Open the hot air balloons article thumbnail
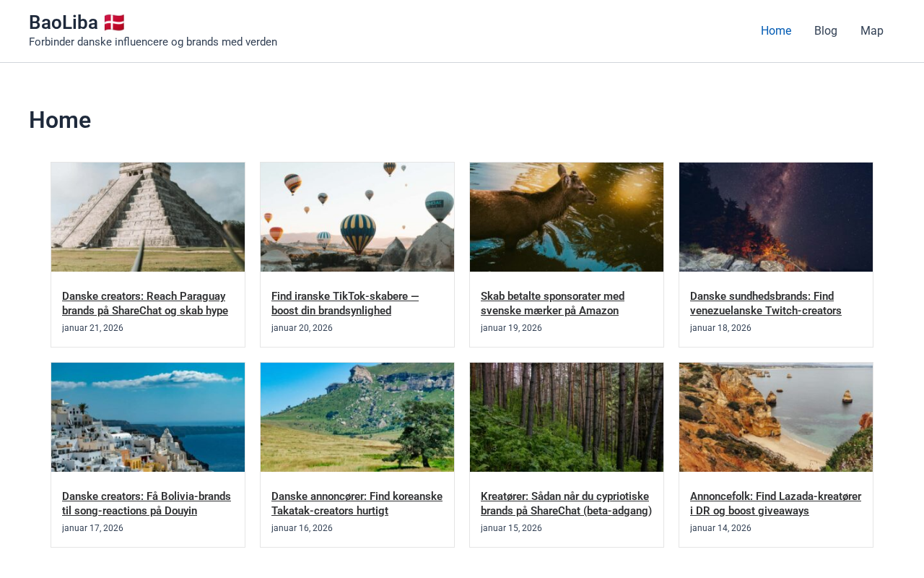 point(357,217)
